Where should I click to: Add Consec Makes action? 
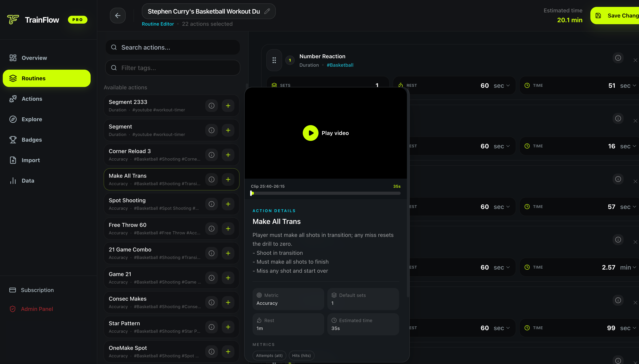228,302
